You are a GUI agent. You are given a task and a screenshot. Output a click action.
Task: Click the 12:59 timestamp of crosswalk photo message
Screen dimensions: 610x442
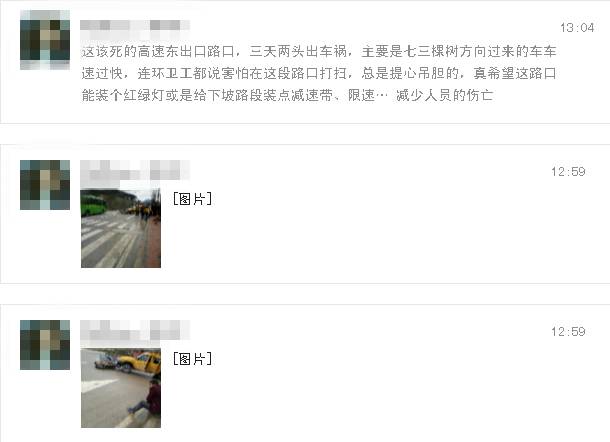(x=568, y=172)
